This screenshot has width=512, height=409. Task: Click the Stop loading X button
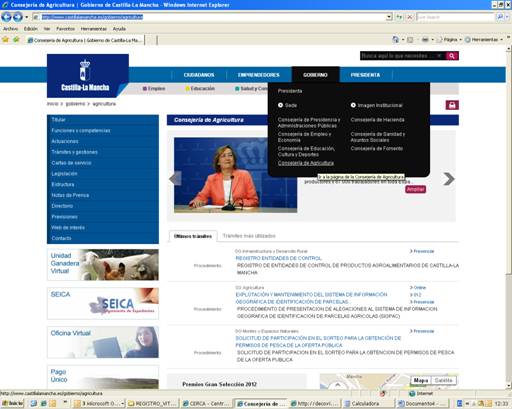(x=410, y=17)
